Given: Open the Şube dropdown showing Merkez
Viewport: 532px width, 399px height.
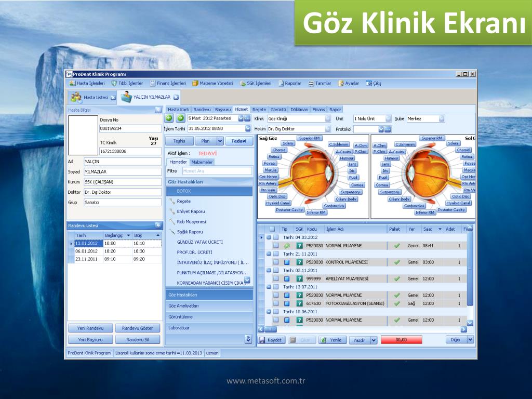Looking at the screenshot, I should coord(441,118).
